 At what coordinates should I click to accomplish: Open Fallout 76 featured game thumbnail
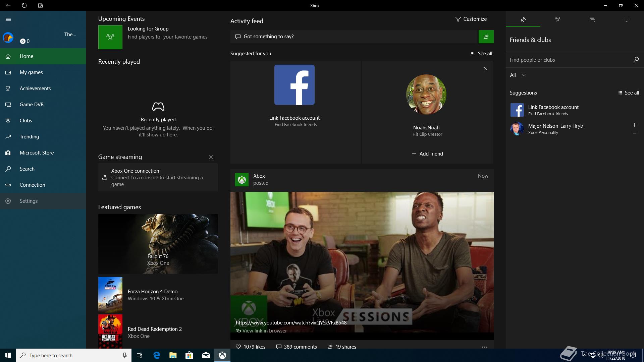(158, 244)
